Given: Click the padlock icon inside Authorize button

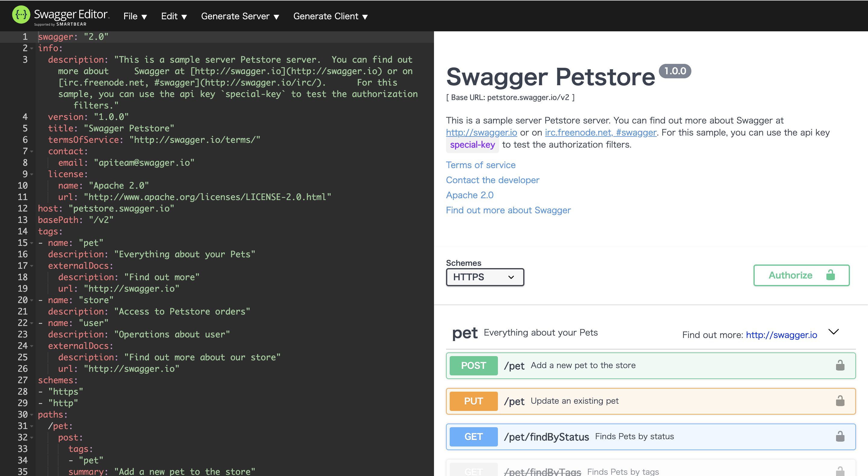Looking at the screenshot, I should tap(830, 275).
